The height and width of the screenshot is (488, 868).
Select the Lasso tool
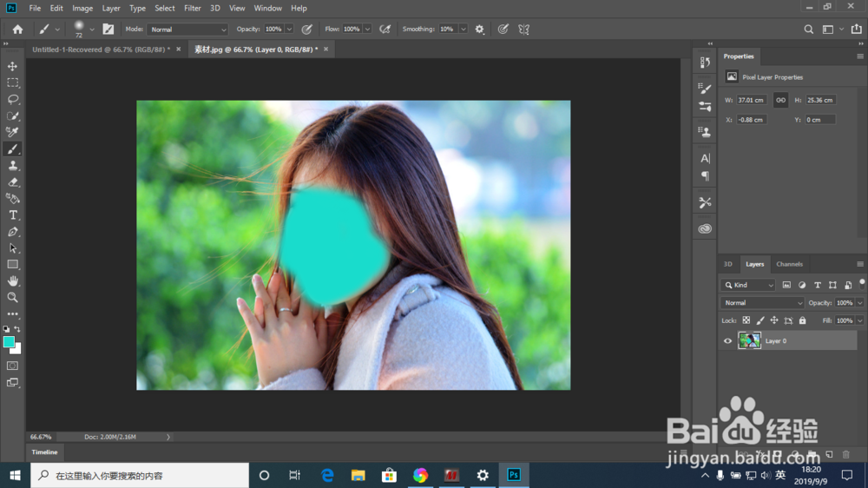pos(12,99)
